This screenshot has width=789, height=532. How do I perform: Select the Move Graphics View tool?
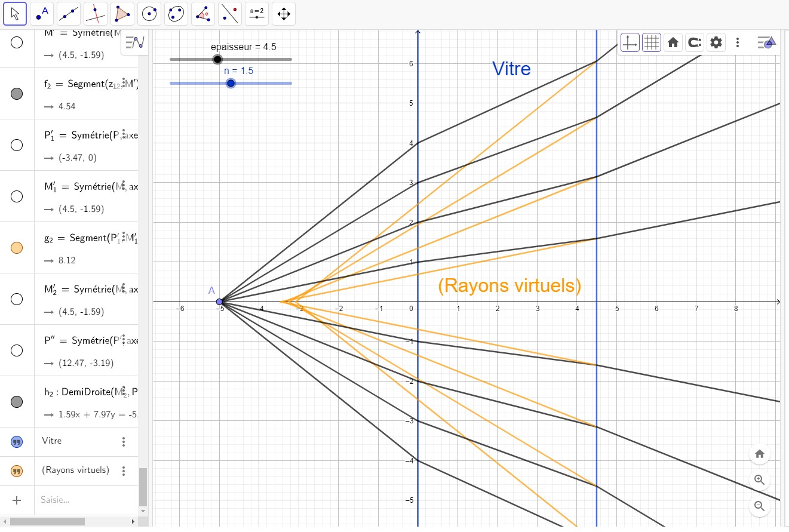coord(284,13)
